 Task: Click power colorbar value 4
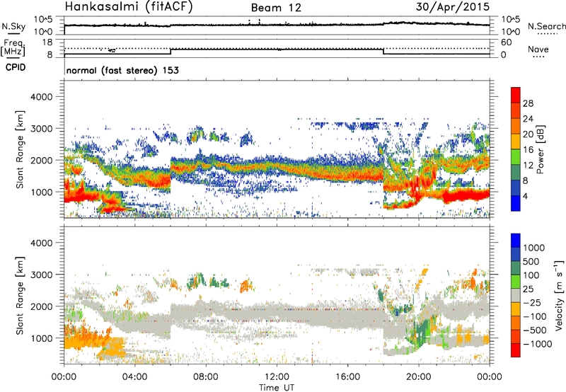[x=525, y=196]
